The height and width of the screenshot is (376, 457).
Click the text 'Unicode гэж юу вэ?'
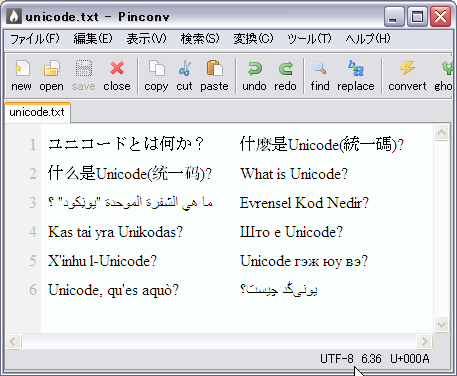304,261
